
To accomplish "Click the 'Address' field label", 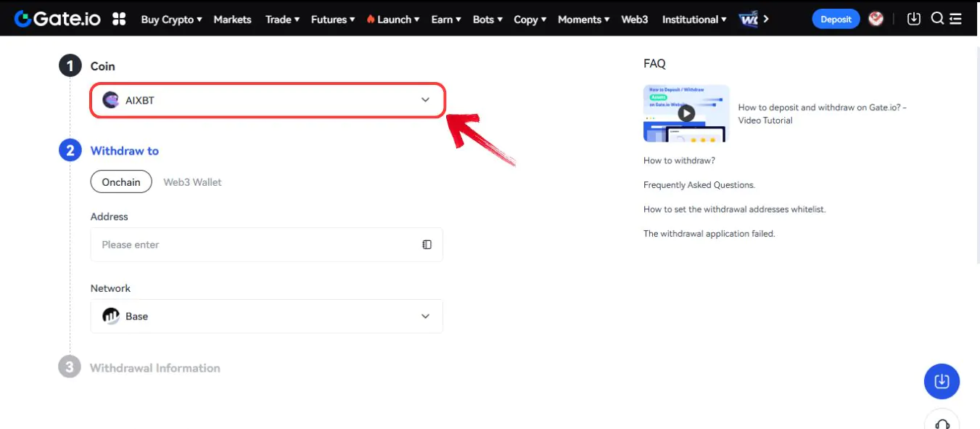I will pyautogui.click(x=109, y=216).
